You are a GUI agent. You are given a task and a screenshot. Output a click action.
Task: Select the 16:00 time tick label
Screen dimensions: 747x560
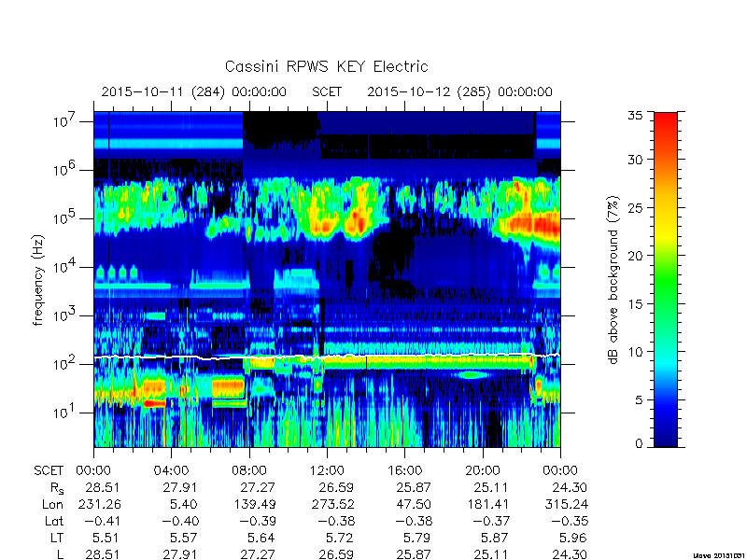[404, 471]
